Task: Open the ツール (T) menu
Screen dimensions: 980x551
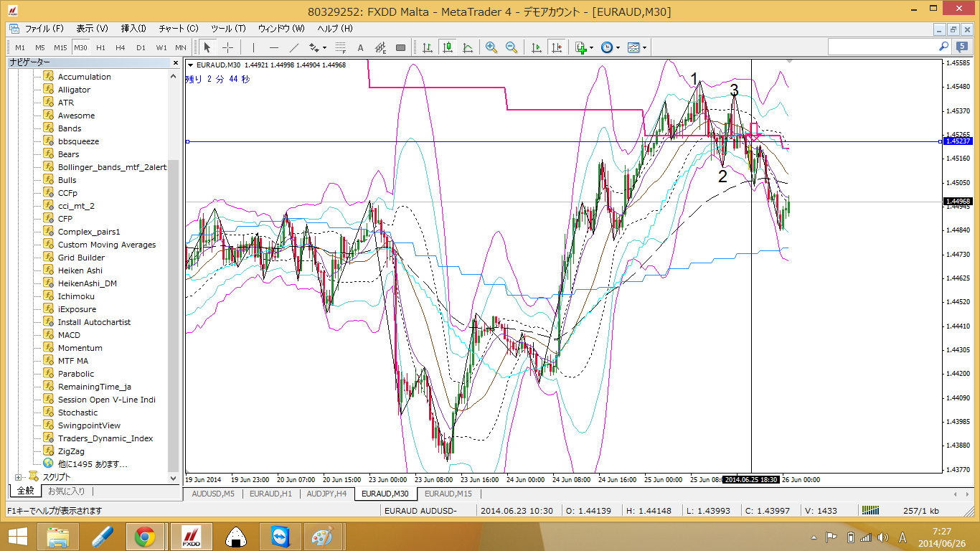Action: [228, 29]
